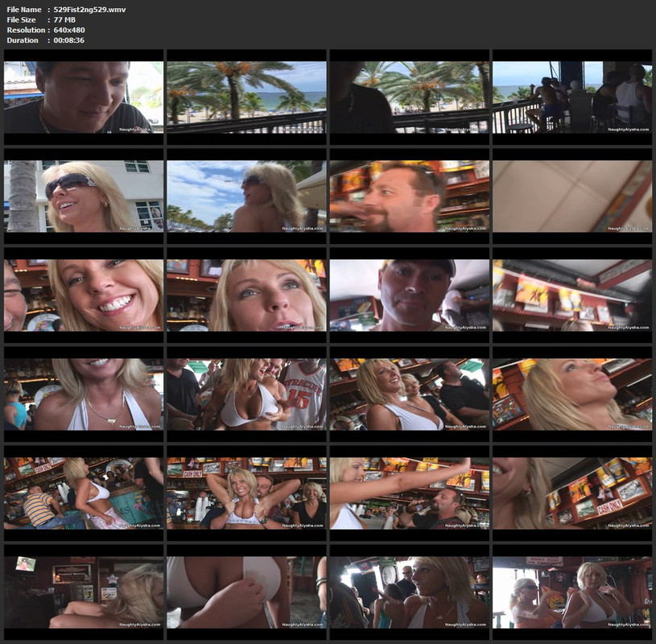Click the File Name label
The width and height of the screenshot is (656, 644).
click(24, 10)
